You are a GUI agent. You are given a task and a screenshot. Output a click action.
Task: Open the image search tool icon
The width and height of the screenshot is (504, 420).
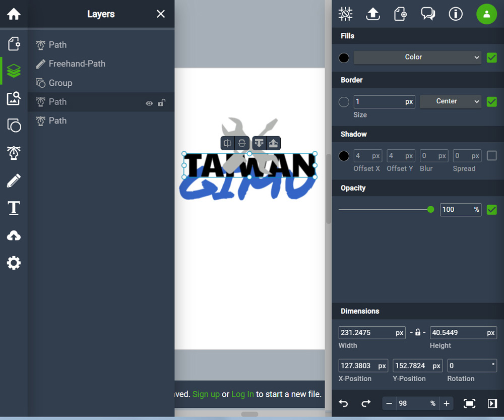point(14,98)
